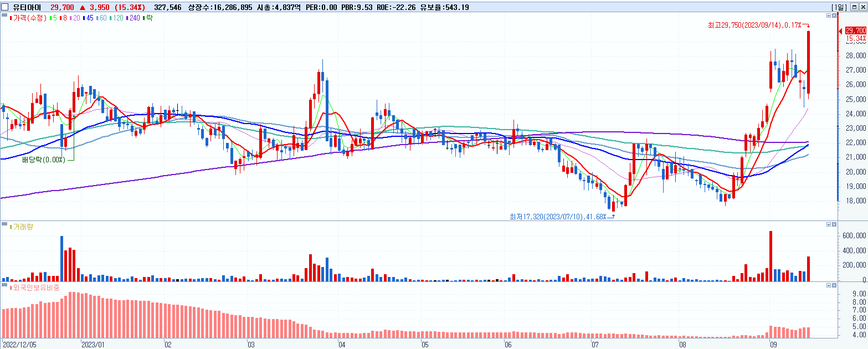The width and height of the screenshot is (868, 349).
Task: Click the ROE:-22.26 value
Action: (397, 7)
